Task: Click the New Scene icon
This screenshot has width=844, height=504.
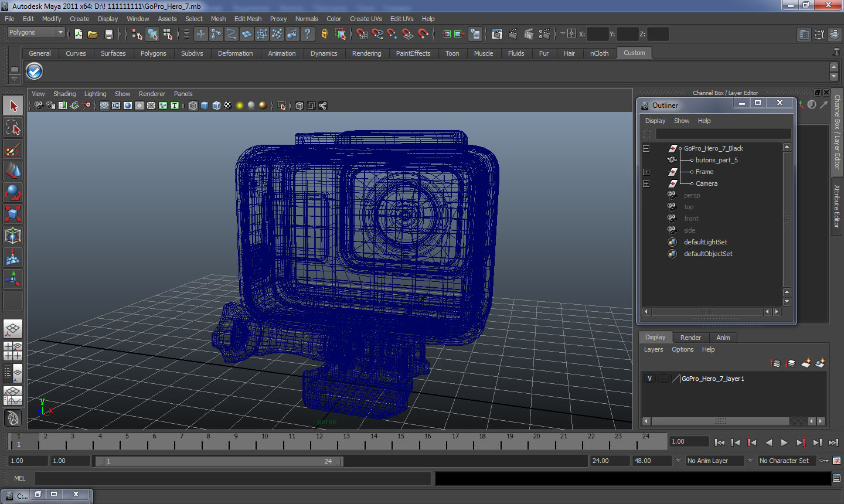Action: (78, 34)
